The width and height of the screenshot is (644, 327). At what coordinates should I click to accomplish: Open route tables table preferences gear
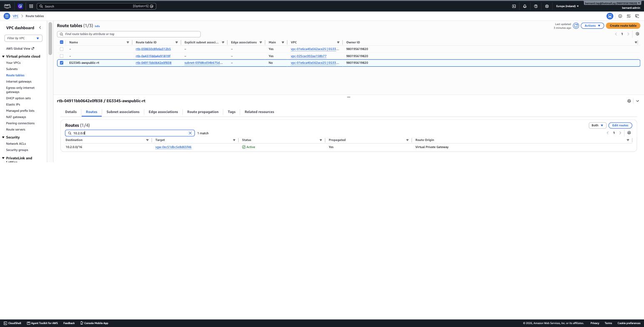coord(637,34)
